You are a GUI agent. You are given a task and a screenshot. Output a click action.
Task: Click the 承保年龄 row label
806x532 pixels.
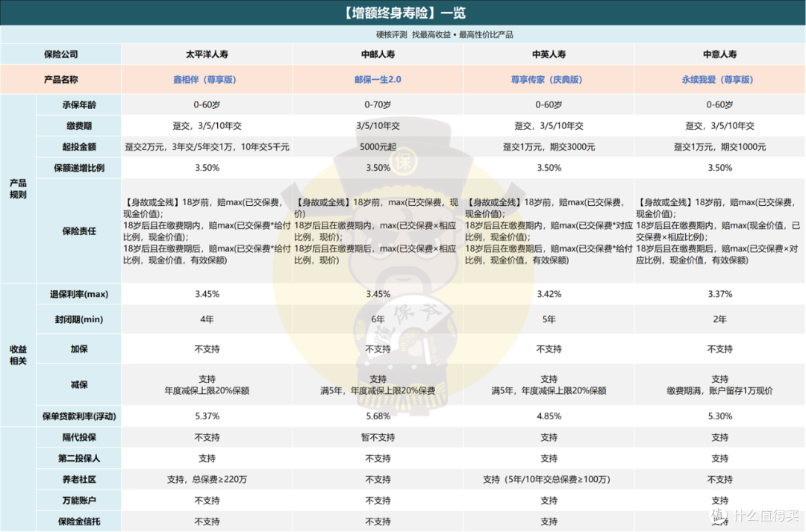[x=79, y=105]
